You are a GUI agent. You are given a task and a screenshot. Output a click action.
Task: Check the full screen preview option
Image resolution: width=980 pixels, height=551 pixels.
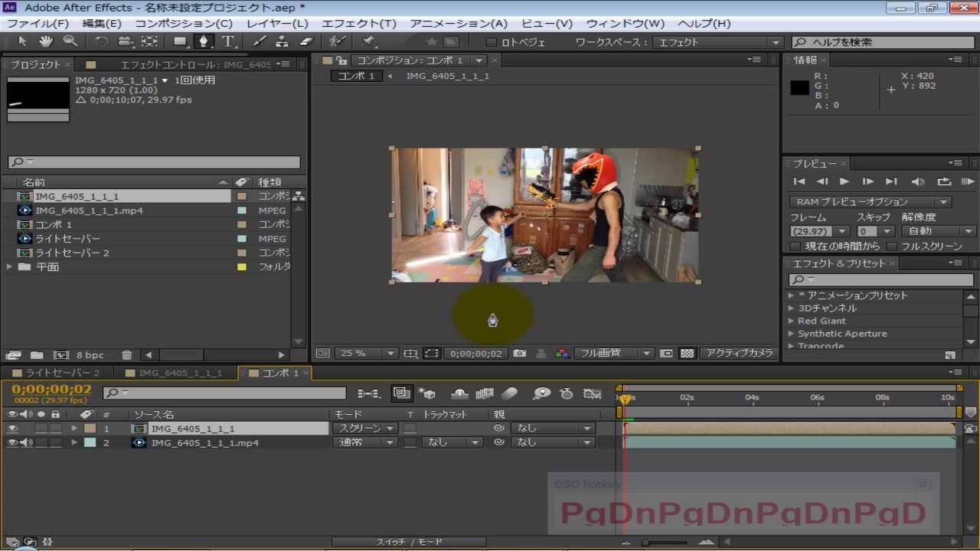(x=891, y=246)
